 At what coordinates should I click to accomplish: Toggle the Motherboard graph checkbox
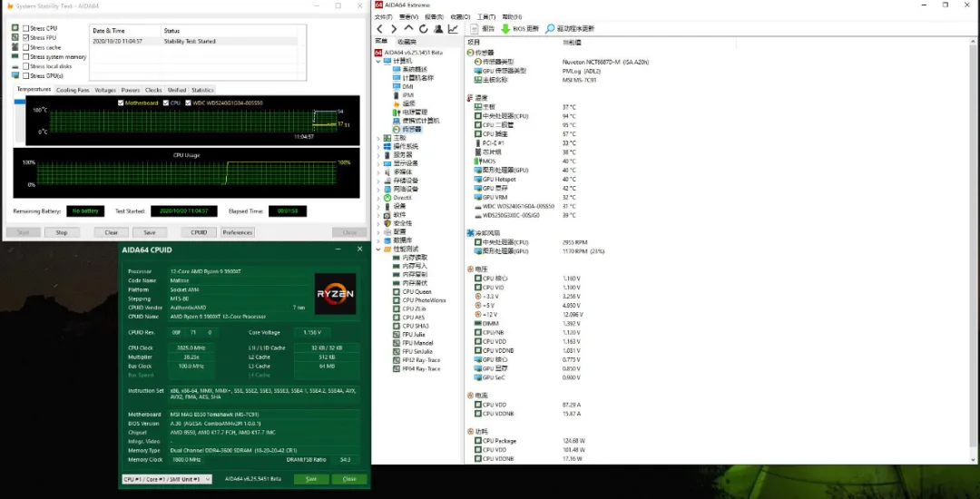coord(122,103)
